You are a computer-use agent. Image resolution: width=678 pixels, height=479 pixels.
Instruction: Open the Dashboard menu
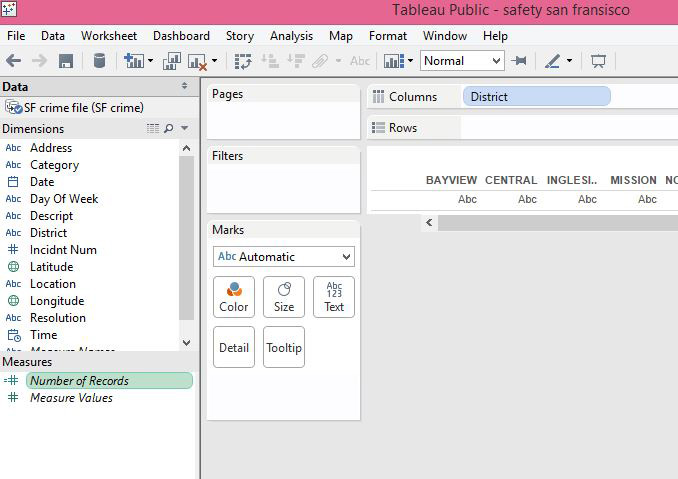click(x=181, y=36)
